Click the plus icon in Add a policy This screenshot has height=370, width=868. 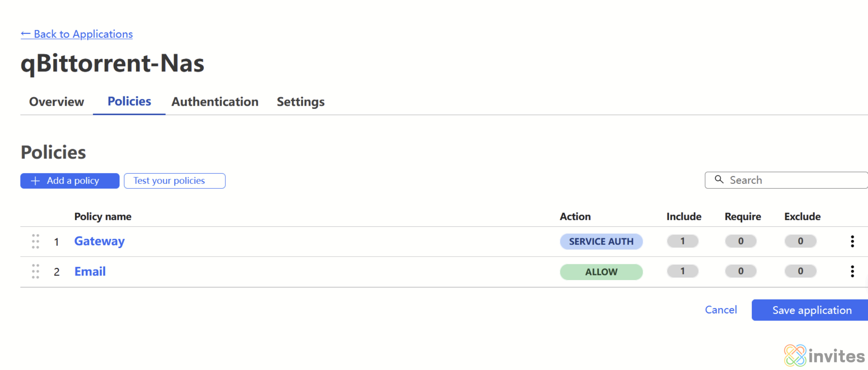(35, 181)
